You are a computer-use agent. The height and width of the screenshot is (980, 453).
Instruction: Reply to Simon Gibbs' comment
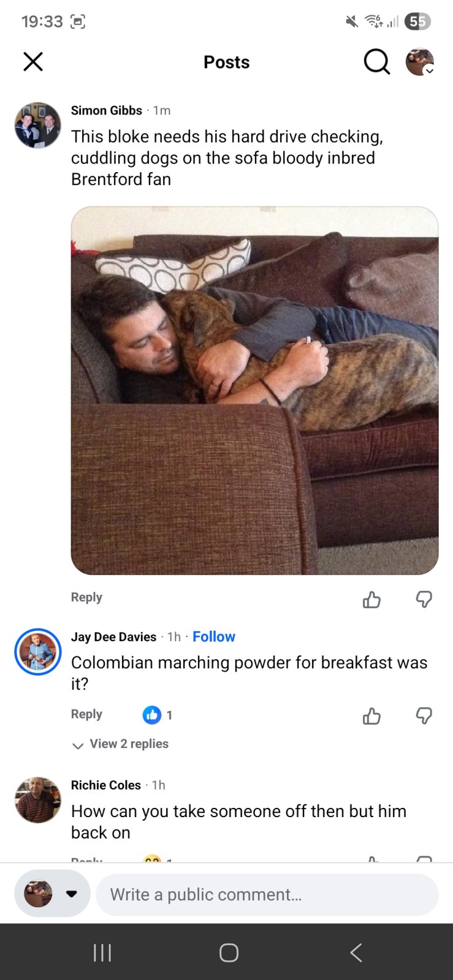[x=86, y=597]
